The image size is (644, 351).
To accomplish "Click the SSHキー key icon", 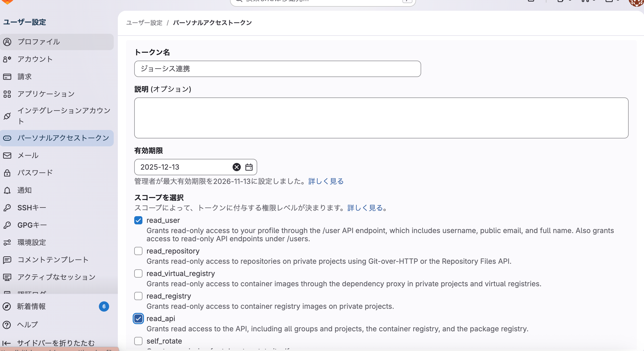I will click(7, 207).
